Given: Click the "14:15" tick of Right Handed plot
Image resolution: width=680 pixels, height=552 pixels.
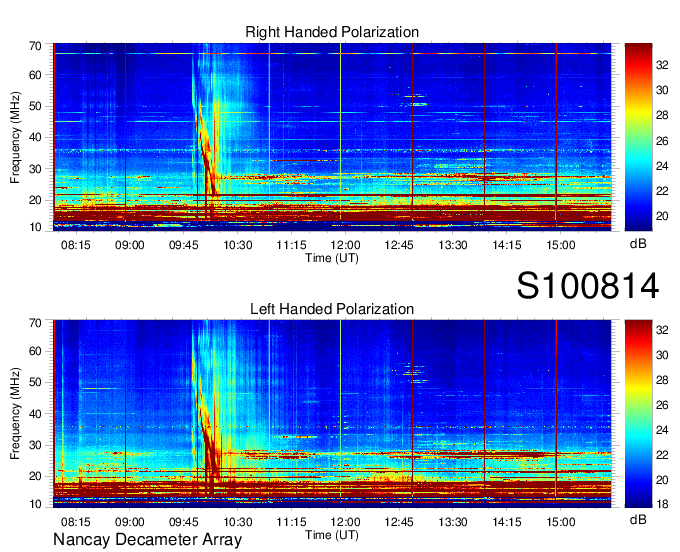Looking at the screenshot, I should (507, 245).
